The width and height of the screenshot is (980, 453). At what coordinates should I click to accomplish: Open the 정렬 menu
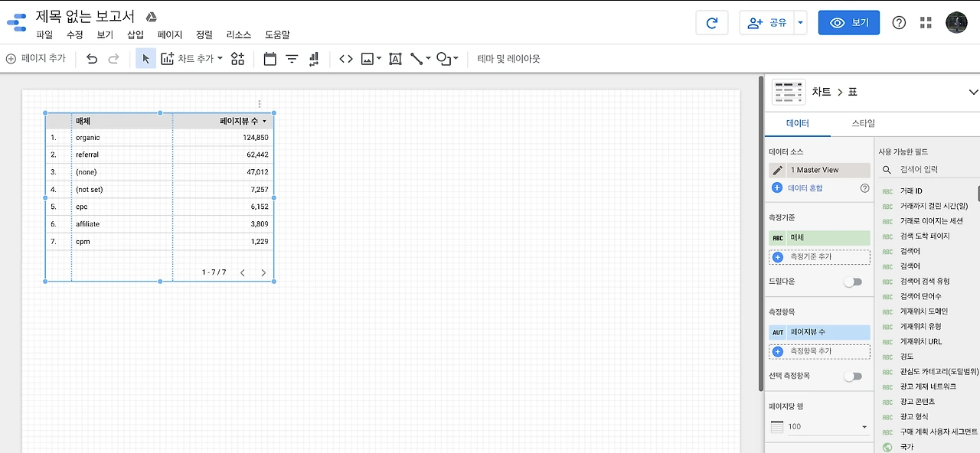(x=204, y=35)
